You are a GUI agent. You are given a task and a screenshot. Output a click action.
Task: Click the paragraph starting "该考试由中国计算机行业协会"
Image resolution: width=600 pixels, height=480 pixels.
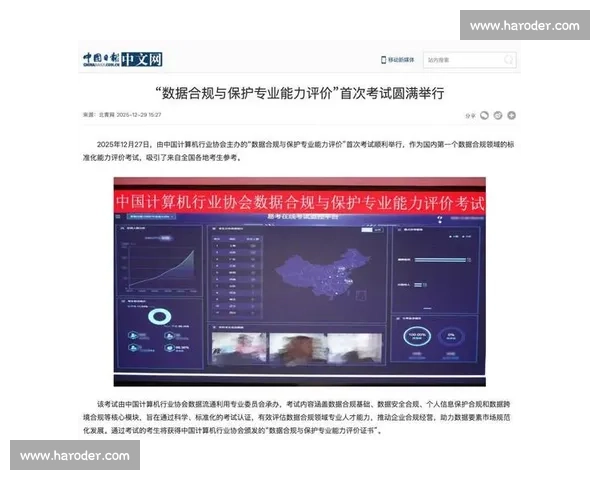tap(297, 417)
